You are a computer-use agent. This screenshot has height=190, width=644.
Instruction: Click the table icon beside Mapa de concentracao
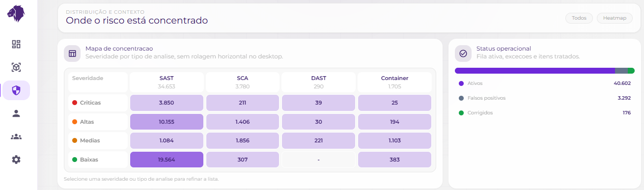[72, 54]
